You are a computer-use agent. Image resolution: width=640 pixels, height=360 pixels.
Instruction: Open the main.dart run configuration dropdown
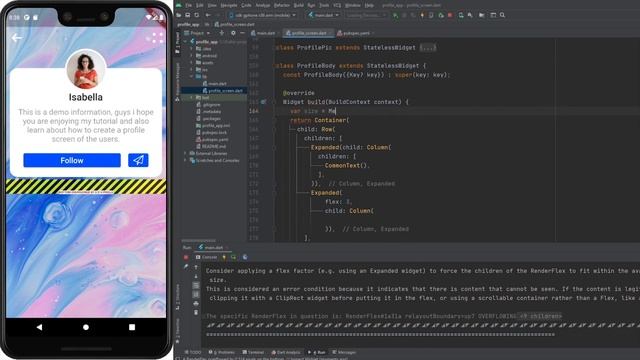pos(323,15)
